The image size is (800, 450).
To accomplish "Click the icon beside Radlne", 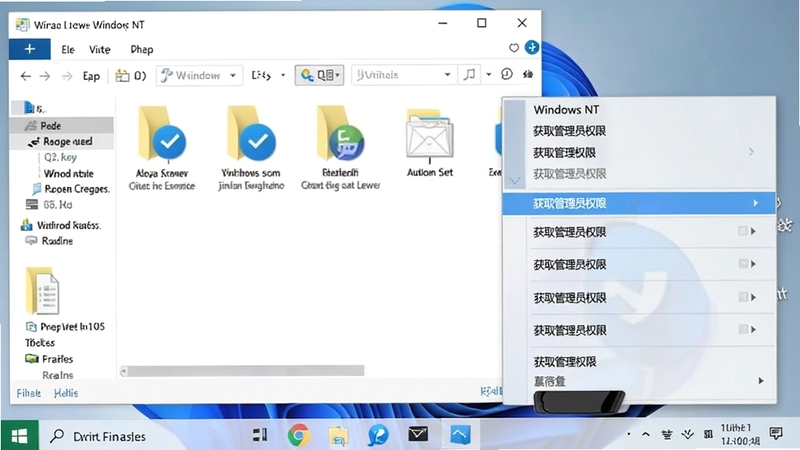I will pyautogui.click(x=32, y=240).
